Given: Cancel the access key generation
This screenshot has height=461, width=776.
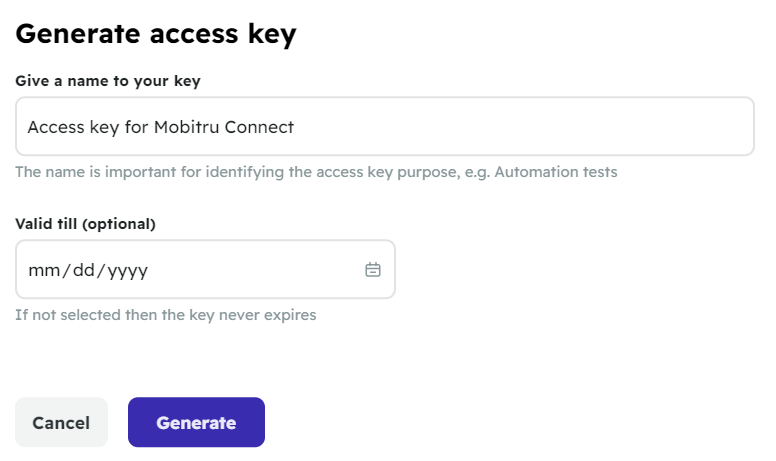Looking at the screenshot, I should 61,422.
